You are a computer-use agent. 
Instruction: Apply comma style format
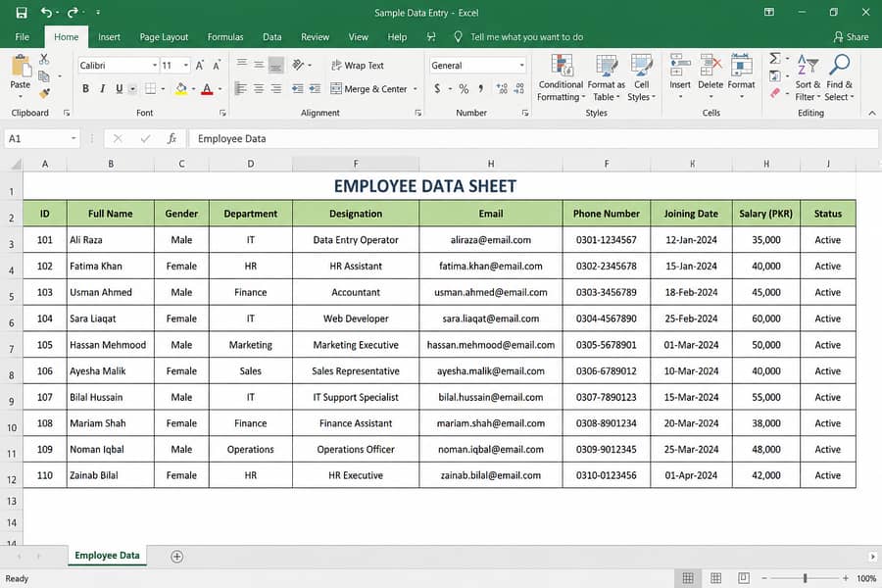tap(480, 88)
